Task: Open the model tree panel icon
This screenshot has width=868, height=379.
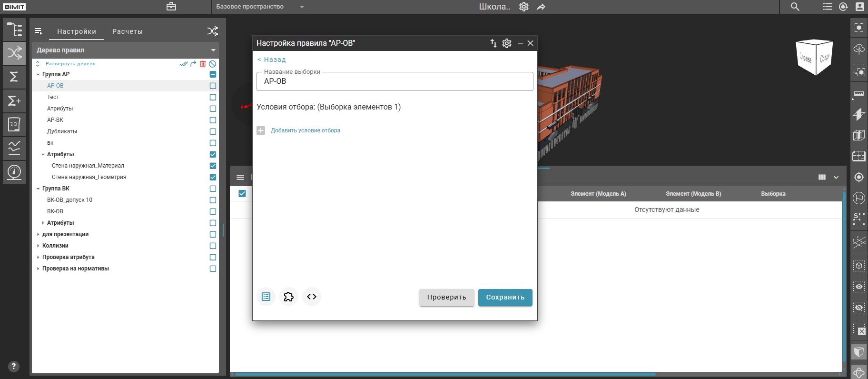Action: pyautogui.click(x=14, y=30)
